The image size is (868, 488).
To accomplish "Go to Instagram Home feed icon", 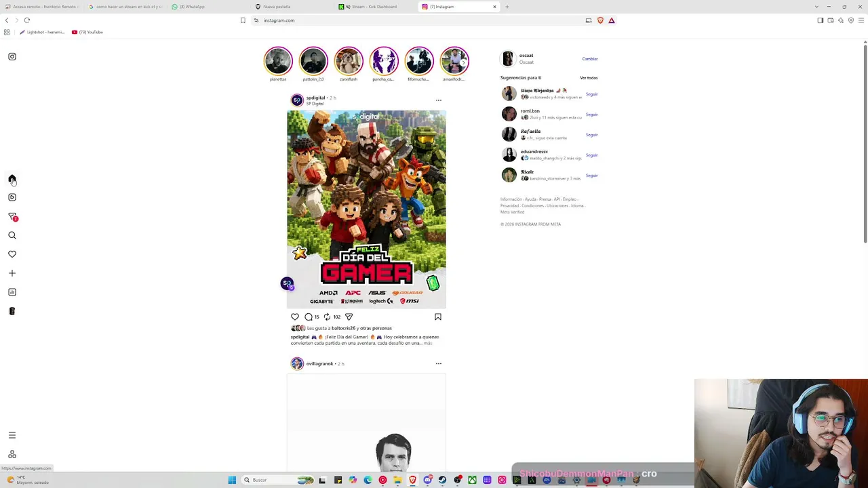I will pyautogui.click(x=12, y=178).
